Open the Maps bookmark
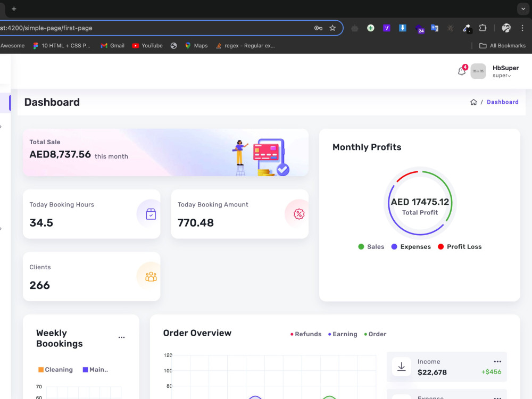This screenshot has height=399, width=532. 196,45
